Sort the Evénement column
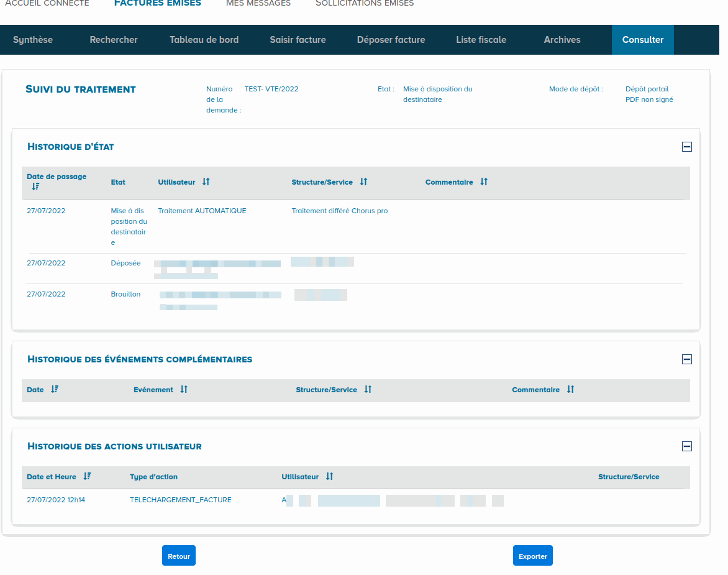The width and height of the screenshot is (728, 575). (x=184, y=390)
